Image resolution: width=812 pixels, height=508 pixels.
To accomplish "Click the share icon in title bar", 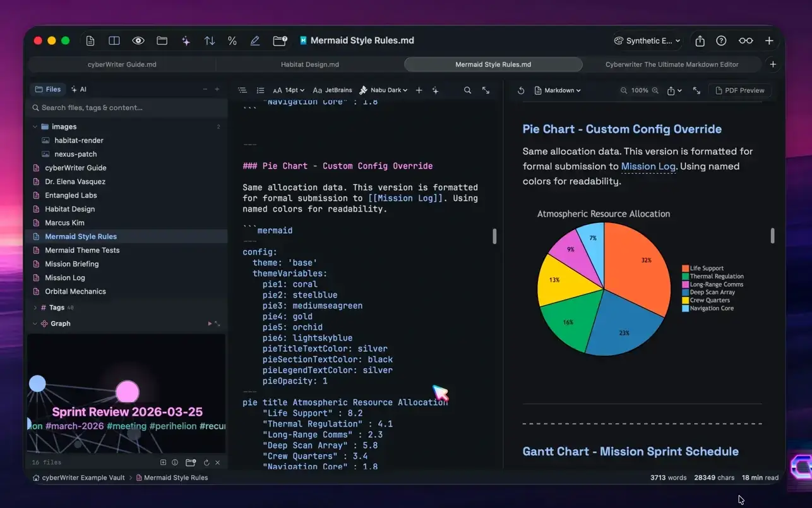I will (700, 40).
